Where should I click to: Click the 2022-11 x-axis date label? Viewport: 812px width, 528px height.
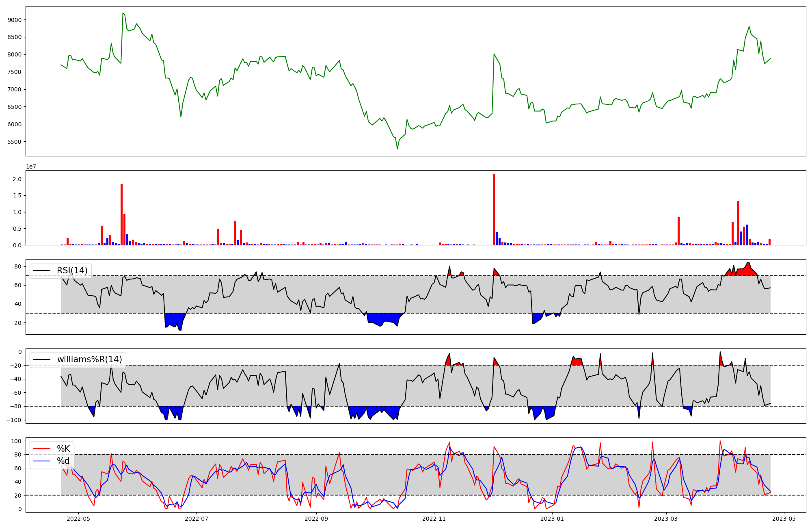(434, 519)
